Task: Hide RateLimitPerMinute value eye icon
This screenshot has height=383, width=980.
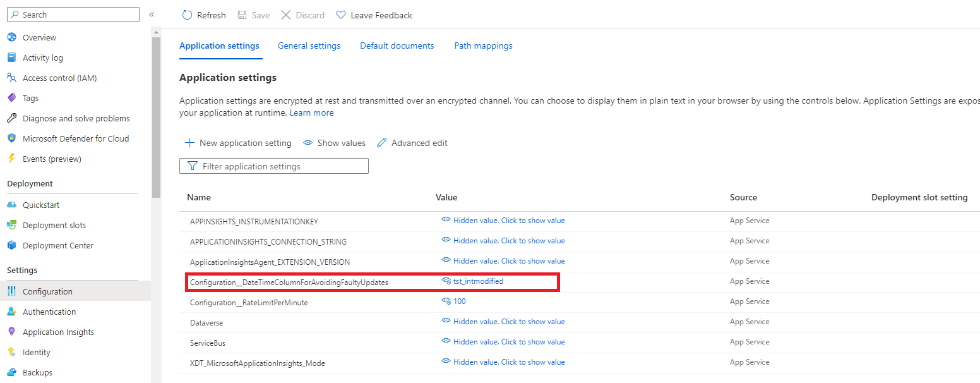Action: 446,301
